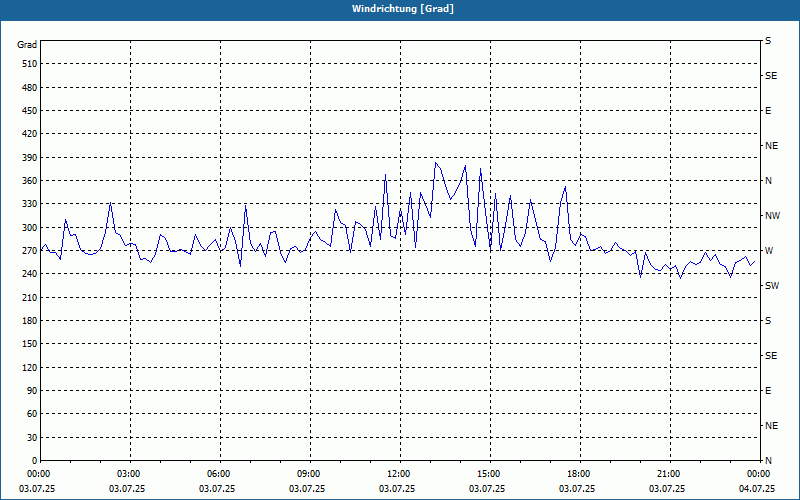Click the 'NE' compass label beside the 390 gridline

(x=771, y=146)
